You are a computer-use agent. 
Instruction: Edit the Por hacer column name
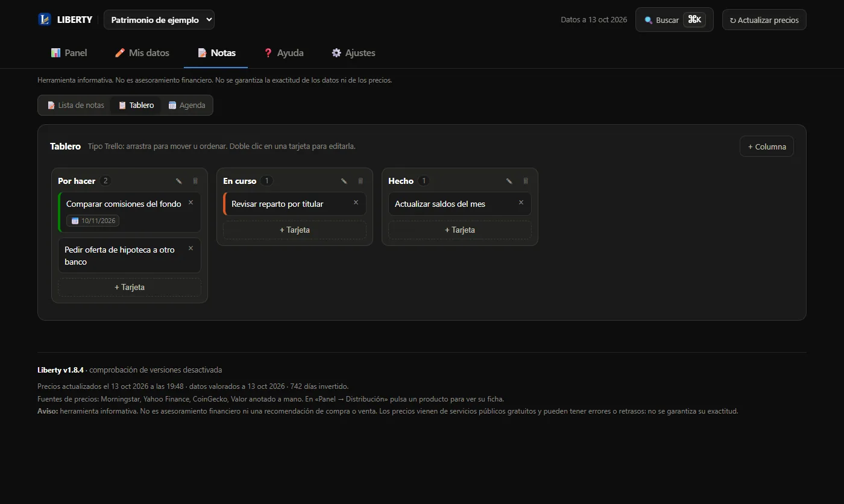[x=178, y=181]
